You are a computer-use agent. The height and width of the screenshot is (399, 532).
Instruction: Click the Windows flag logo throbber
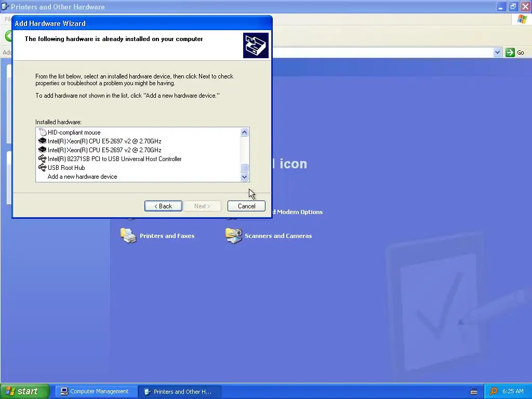[x=522, y=19]
